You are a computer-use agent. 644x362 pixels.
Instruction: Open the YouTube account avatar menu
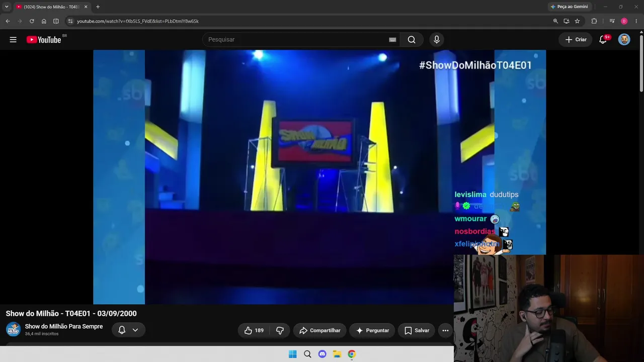(624, 40)
